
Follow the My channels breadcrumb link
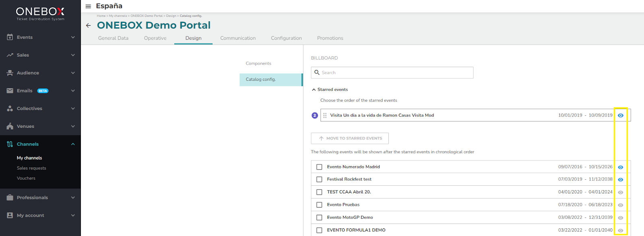tap(118, 16)
